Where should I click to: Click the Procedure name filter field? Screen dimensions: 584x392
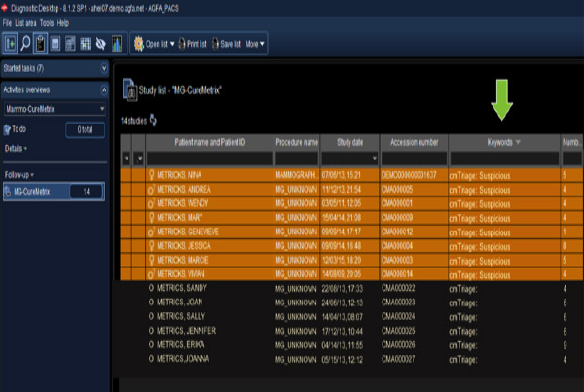[297, 159]
